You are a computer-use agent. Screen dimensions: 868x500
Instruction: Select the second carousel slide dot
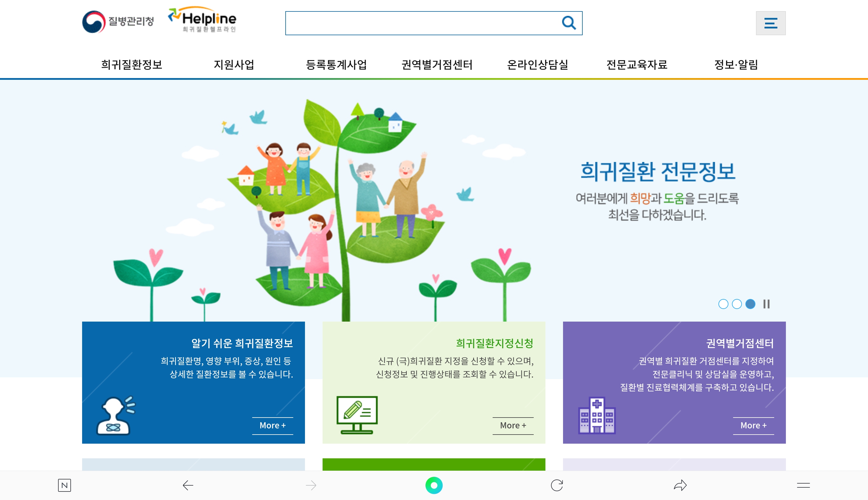tap(737, 304)
